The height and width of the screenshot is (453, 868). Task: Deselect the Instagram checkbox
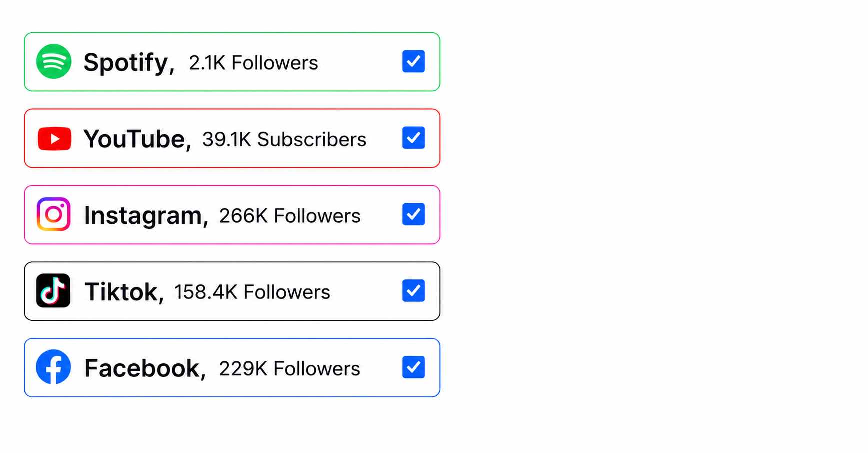[413, 215]
